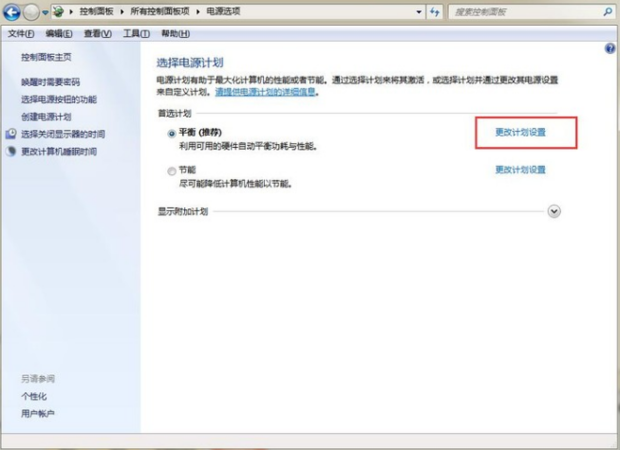Screen dimensions: 620x450
Task: Open recent pages dropdown next to Forward
Action: pyautogui.click(x=45, y=12)
